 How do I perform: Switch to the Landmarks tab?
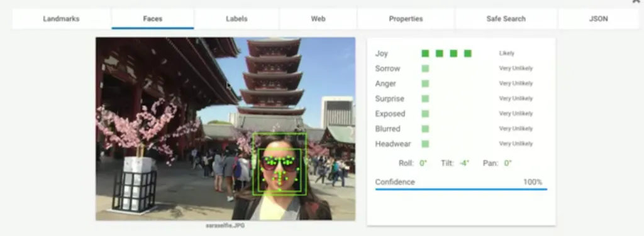(62, 19)
